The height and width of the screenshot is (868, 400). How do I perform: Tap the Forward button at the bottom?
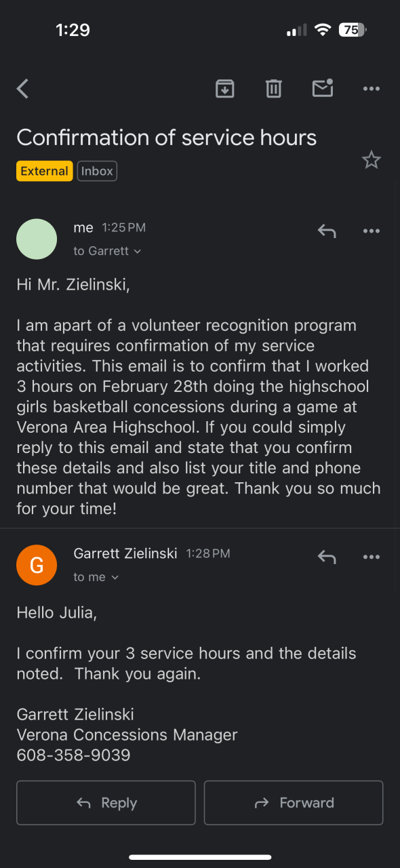point(294,803)
